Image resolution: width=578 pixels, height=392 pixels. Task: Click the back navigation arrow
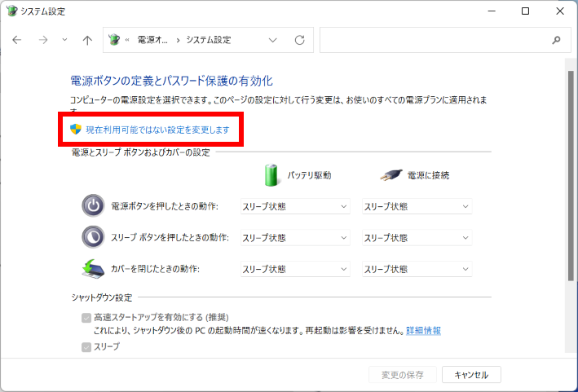click(17, 40)
